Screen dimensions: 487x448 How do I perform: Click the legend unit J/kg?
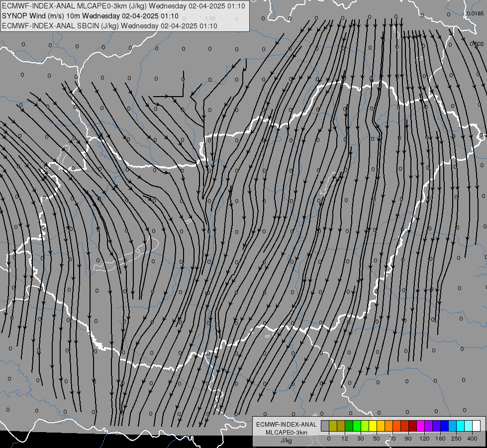pos(287,441)
